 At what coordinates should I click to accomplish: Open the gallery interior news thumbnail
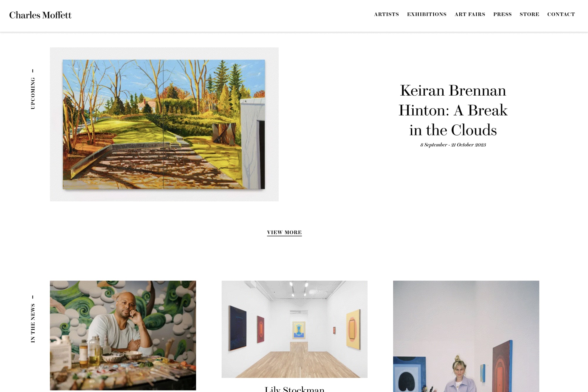tap(294, 329)
